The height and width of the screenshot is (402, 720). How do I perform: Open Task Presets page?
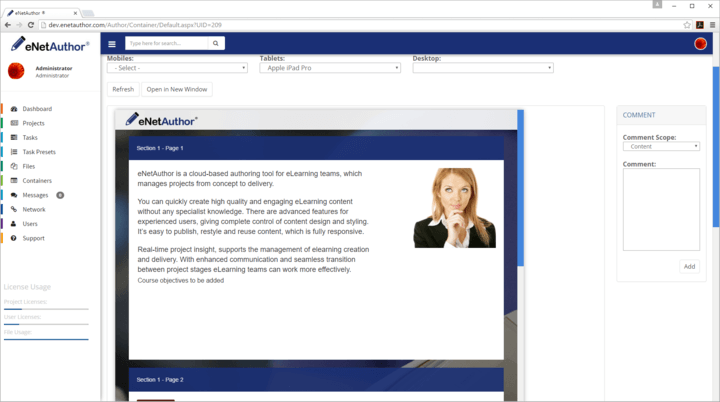click(x=39, y=152)
